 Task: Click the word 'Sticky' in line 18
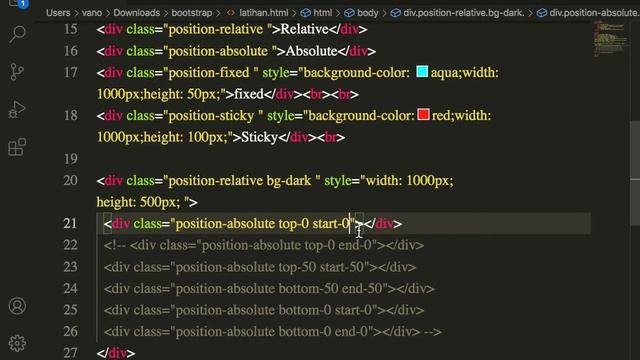coord(260,137)
